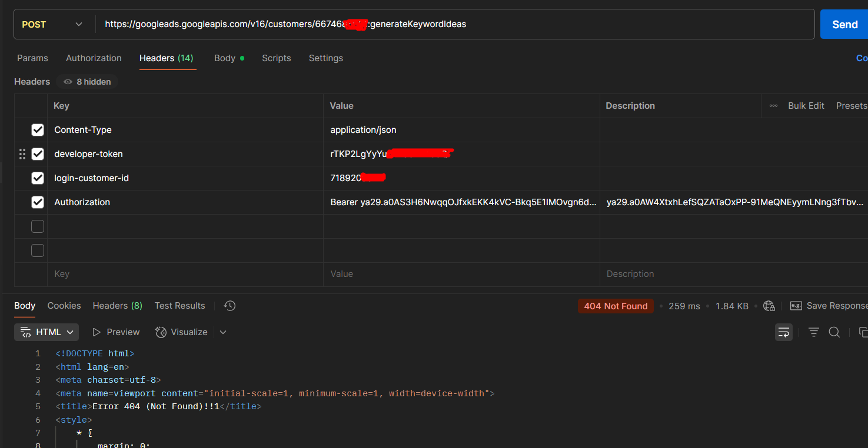868x448 pixels.
Task: Open search in response body
Action: (834, 332)
